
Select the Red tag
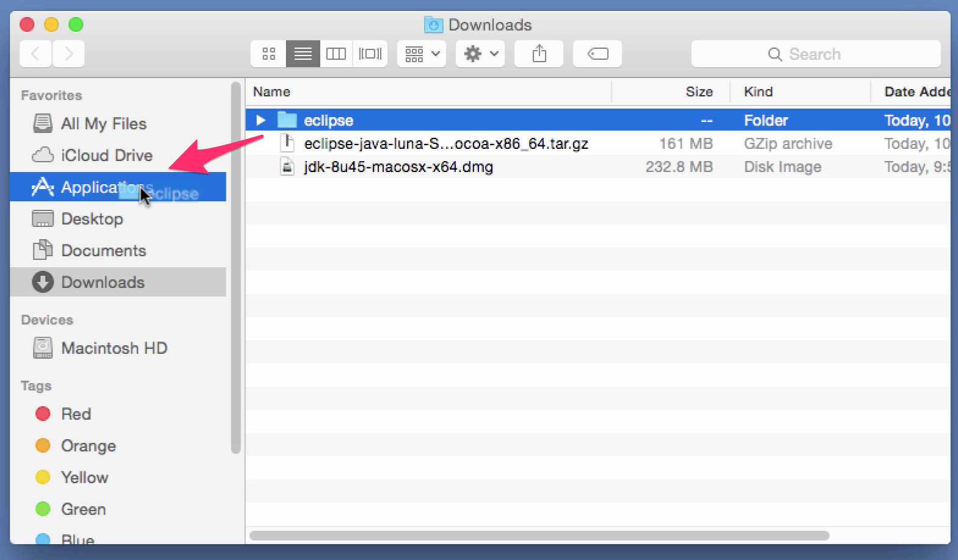tap(76, 414)
